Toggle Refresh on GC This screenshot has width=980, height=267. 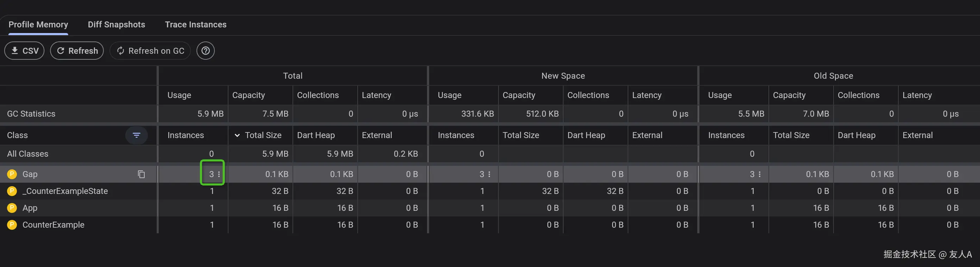150,51
